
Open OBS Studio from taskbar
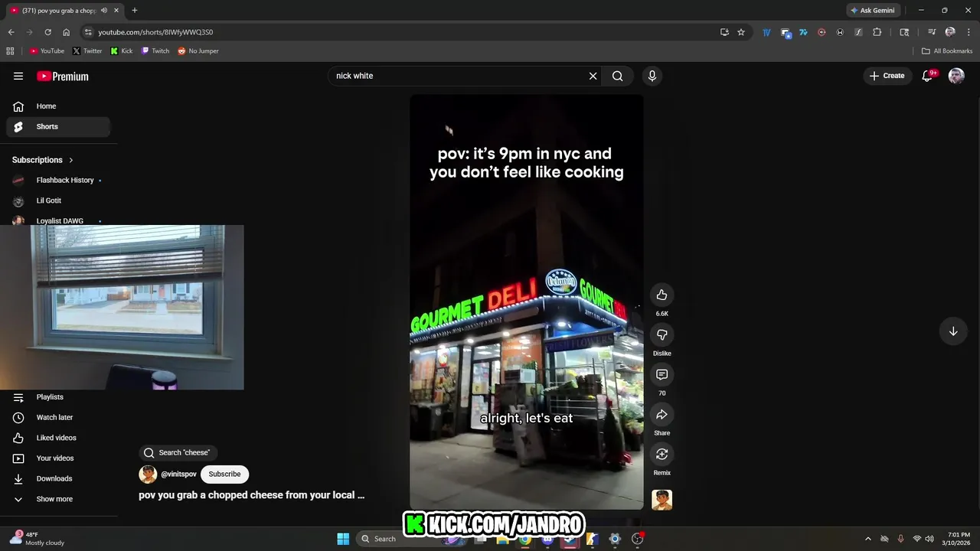[637, 539]
